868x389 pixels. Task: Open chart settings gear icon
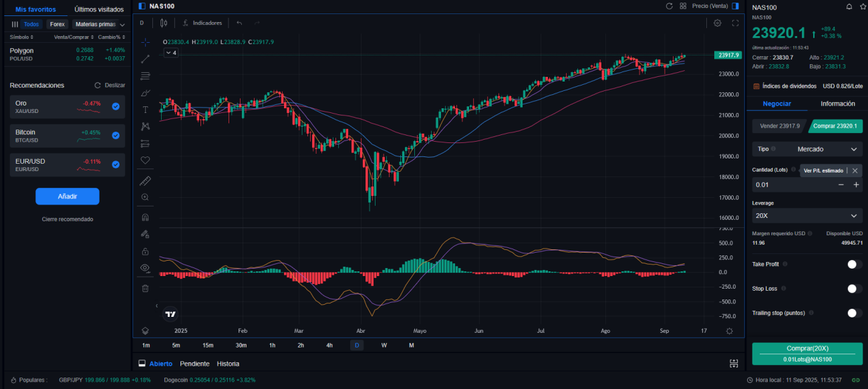(717, 23)
